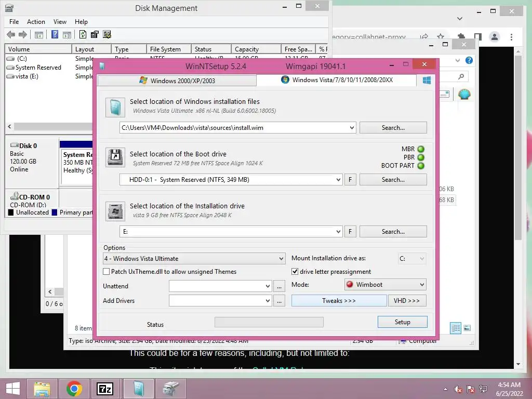Screen dimensions: 532x399
Task: Open the Installation drive E: dropdown
Action: pos(338,231)
